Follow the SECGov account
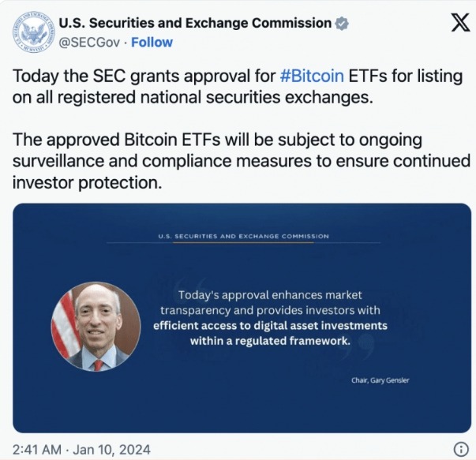The height and width of the screenshot is (460, 476). [152, 42]
